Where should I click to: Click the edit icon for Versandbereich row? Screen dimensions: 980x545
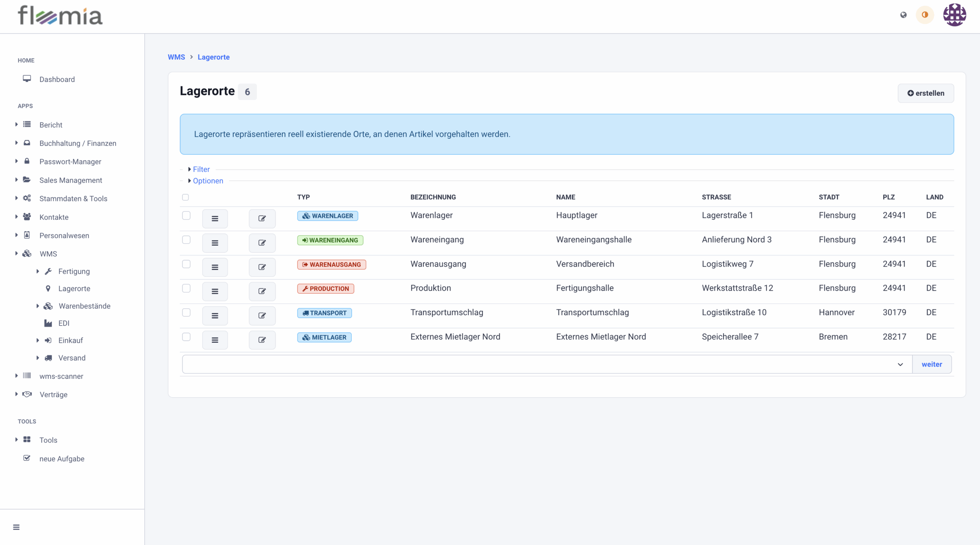262,267
